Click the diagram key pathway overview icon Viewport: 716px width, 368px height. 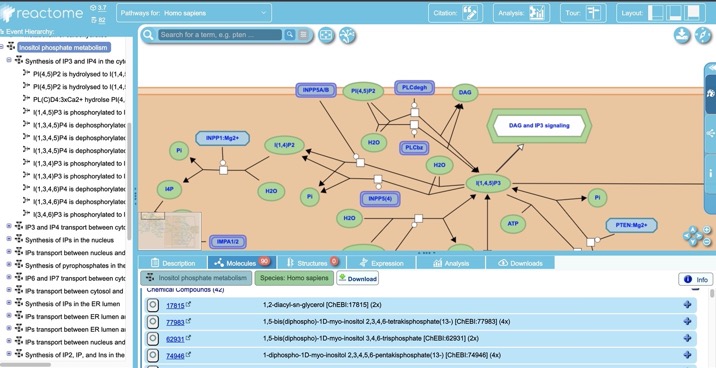(347, 35)
